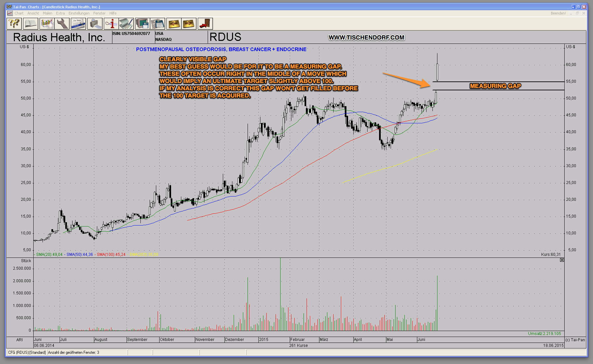
Task: Go to next chart with right arrow
Action: 189,24
